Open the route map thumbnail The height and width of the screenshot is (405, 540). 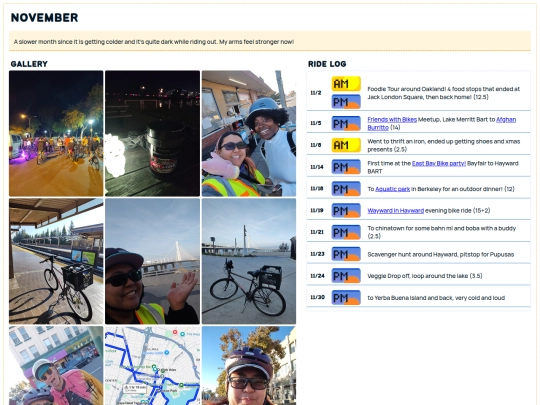pos(152,366)
